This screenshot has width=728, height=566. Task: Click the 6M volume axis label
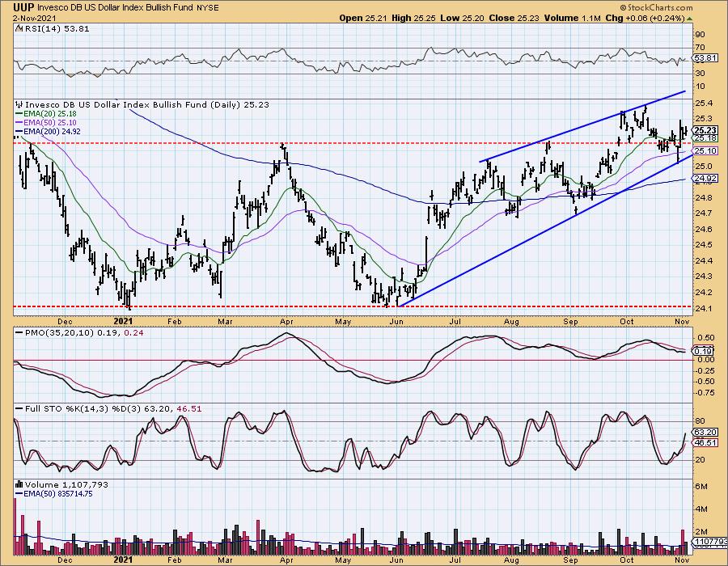click(701, 487)
